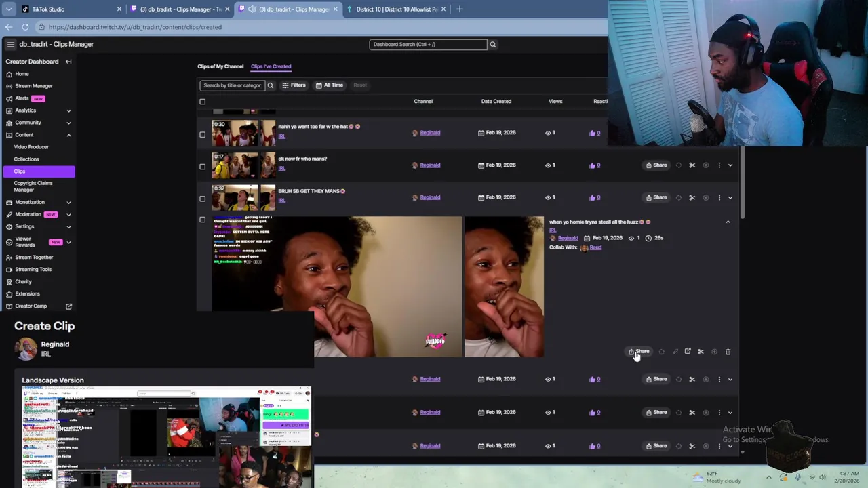Viewport: 868px width, 488px height.
Task: Click plus-circle icon in expanded clip toolbar
Action: click(714, 352)
